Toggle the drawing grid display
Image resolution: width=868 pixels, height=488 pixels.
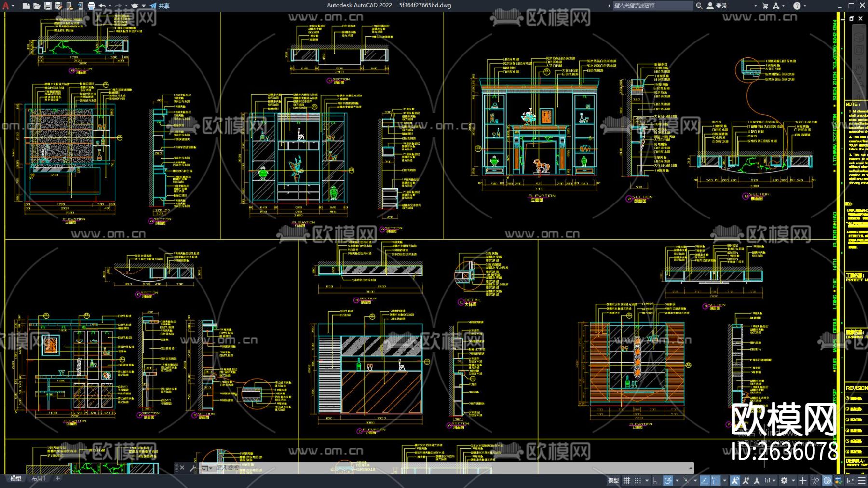pyautogui.click(x=627, y=480)
